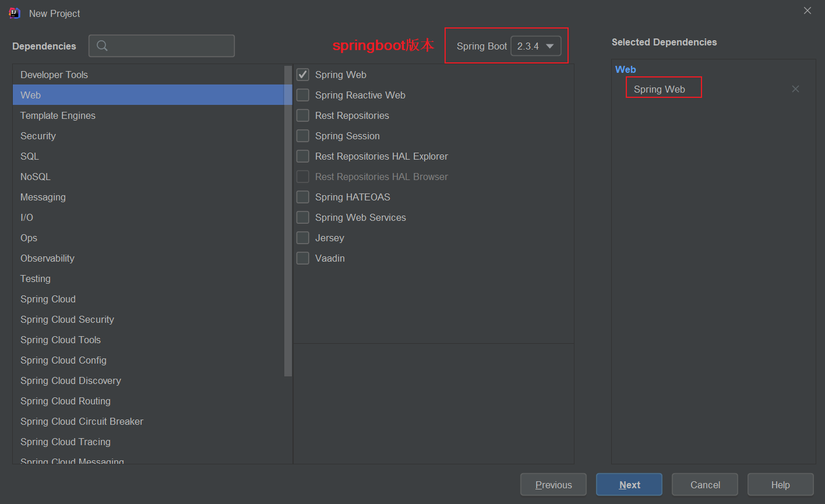
Task: Check the Spring HATEOAS checkbox
Action: [303, 197]
